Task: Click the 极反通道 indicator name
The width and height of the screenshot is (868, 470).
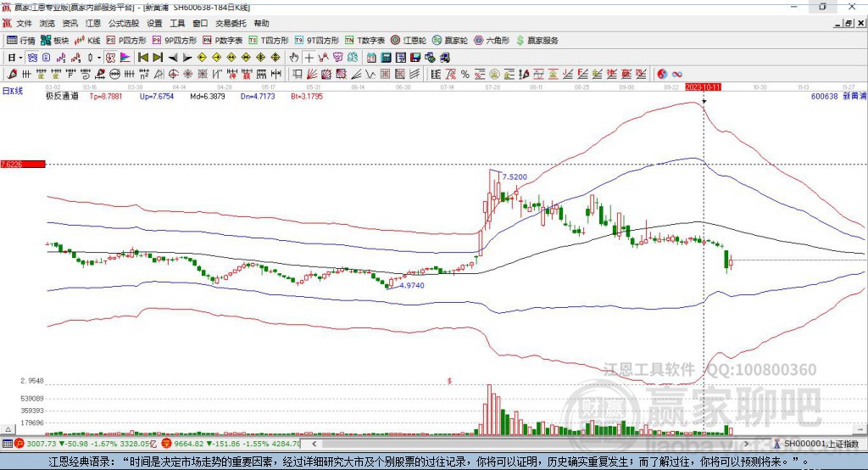Action: click(x=62, y=97)
